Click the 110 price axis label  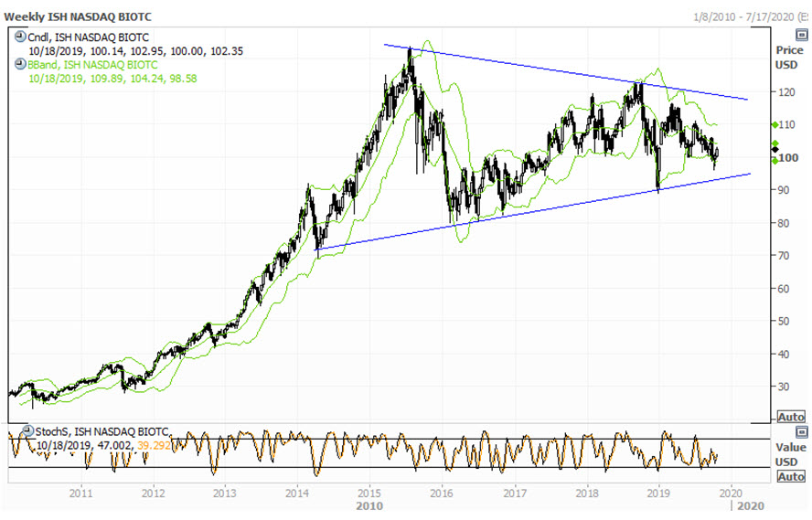point(786,124)
